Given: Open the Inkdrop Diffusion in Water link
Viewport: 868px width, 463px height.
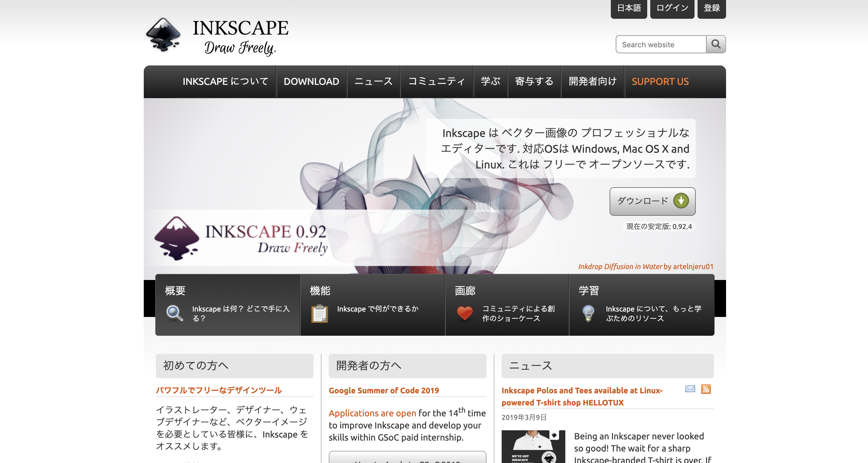Looking at the screenshot, I should coord(620,266).
